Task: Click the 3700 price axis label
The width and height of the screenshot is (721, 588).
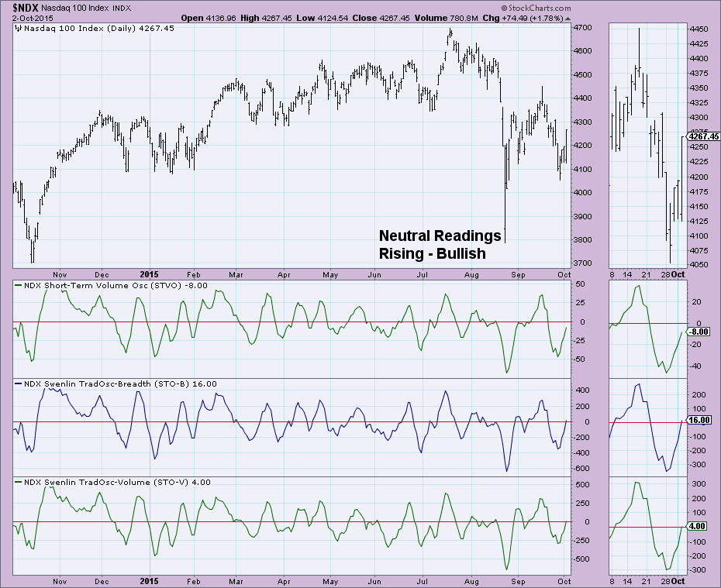Action: point(583,263)
